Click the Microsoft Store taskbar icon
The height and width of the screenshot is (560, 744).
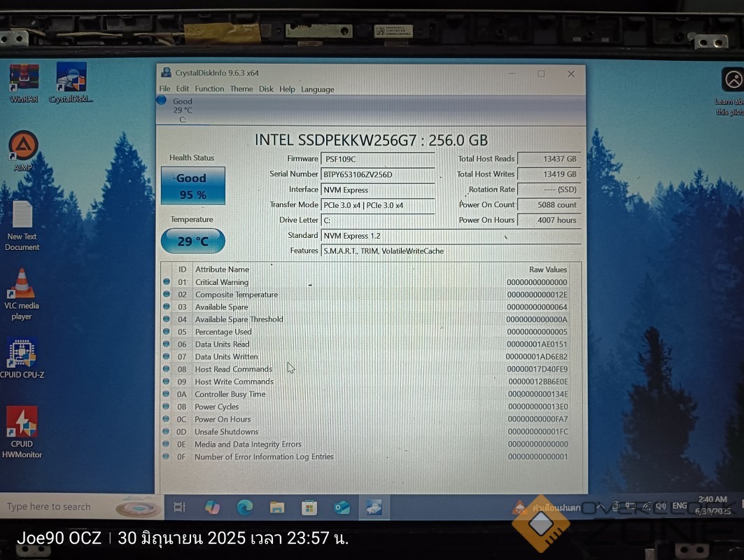point(309,507)
